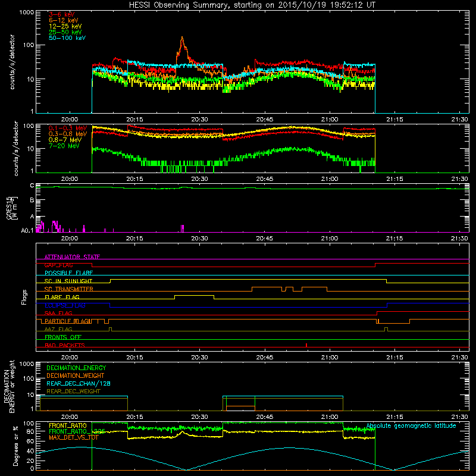Click the PARTICLE_FLAG label
This screenshot has width=476, height=476.
pyautogui.click(x=68, y=321)
